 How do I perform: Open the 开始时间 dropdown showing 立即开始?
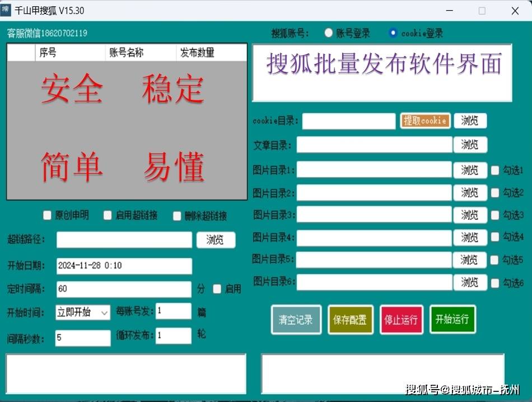point(83,312)
